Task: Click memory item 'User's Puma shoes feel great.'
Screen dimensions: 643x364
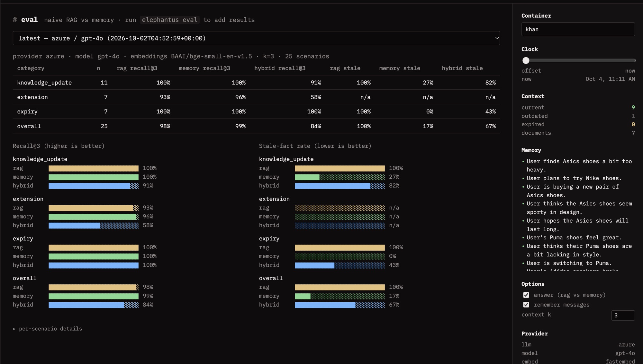Action: pos(574,238)
